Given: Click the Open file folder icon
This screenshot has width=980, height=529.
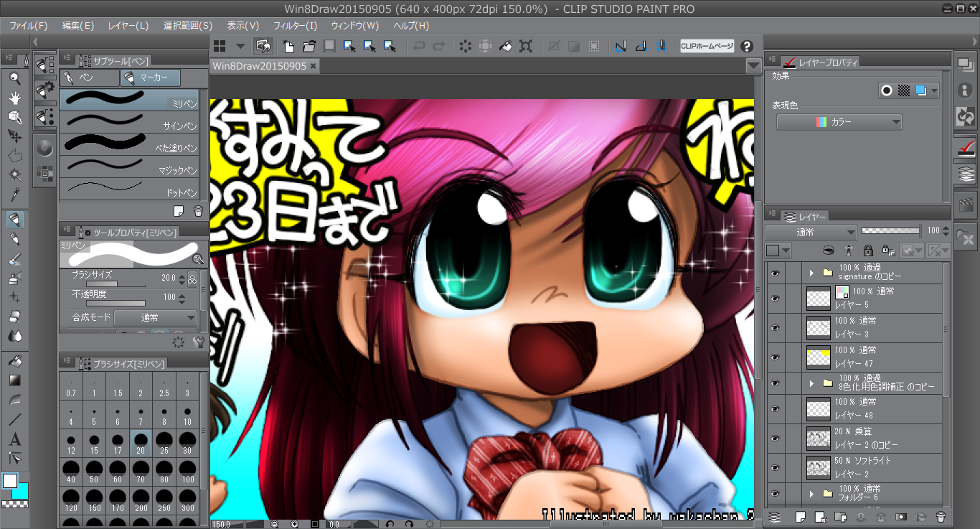Looking at the screenshot, I should click(x=309, y=47).
